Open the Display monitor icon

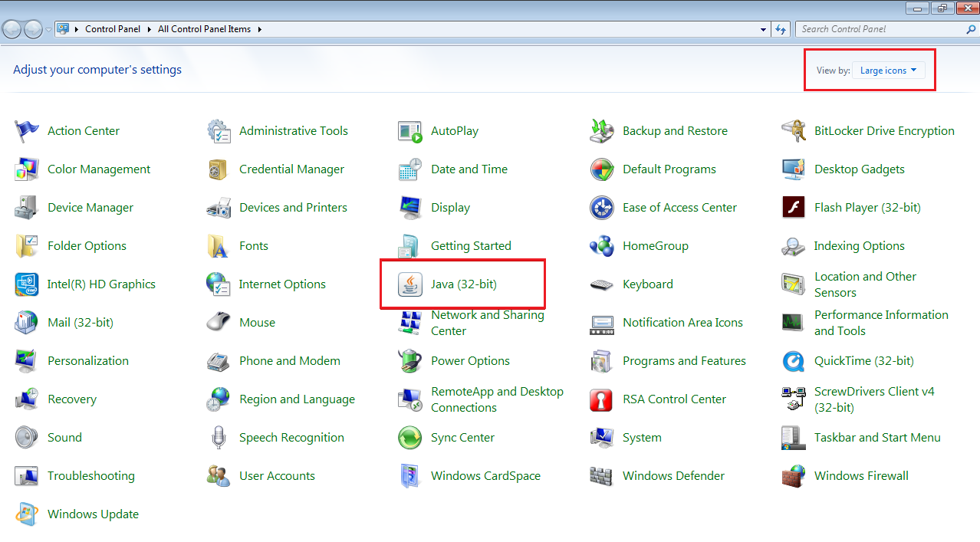pyautogui.click(x=410, y=208)
